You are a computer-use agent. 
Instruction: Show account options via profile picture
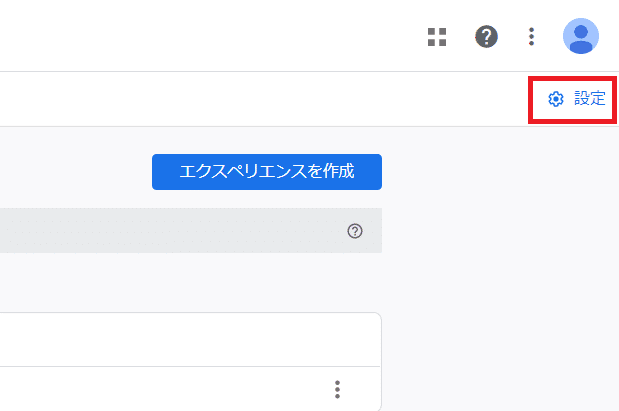581,36
